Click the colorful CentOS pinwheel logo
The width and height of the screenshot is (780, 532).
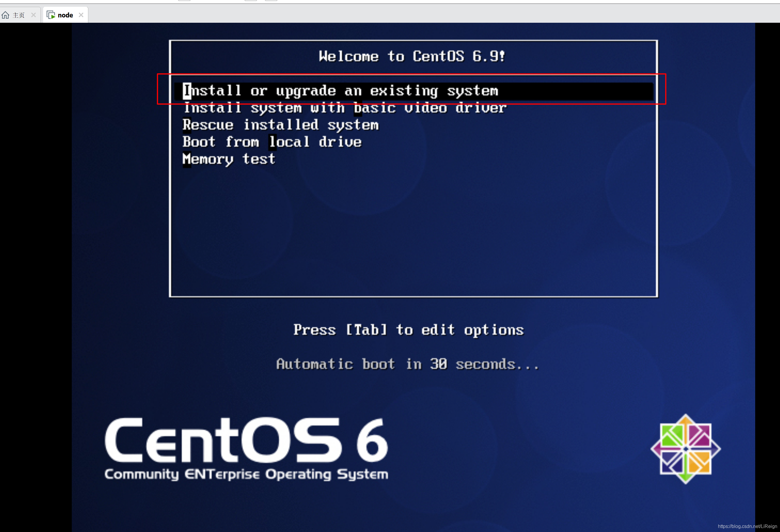(x=685, y=449)
